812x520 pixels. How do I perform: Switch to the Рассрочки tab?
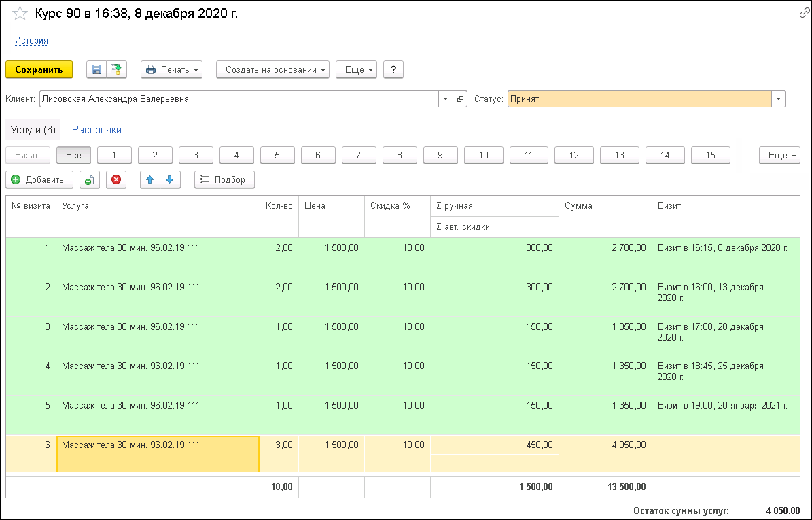click(96, 129)
